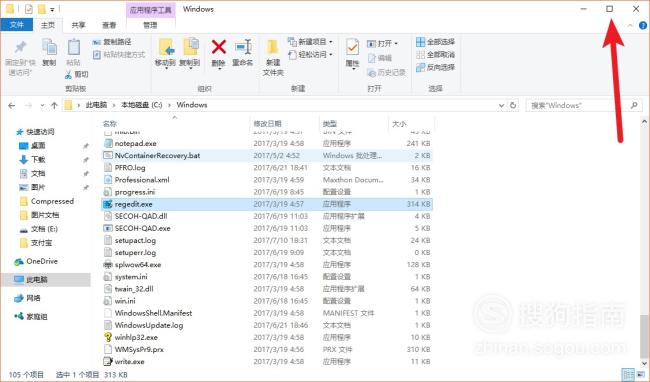The image size is (650, 382).
Task: Go up one folder level arrow
Action: tap(54, 106)
